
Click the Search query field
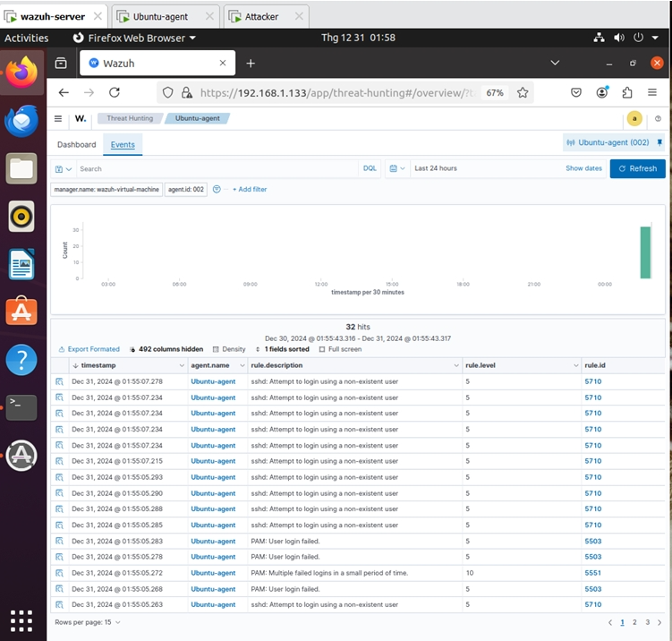pyautogui.click(x=217, y=169)
